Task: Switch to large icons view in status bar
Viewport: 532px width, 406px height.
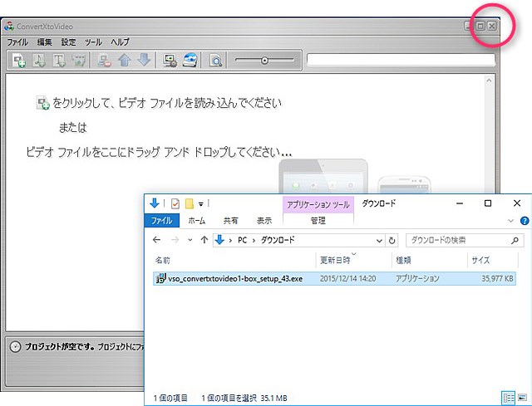Action: [522, 398]
